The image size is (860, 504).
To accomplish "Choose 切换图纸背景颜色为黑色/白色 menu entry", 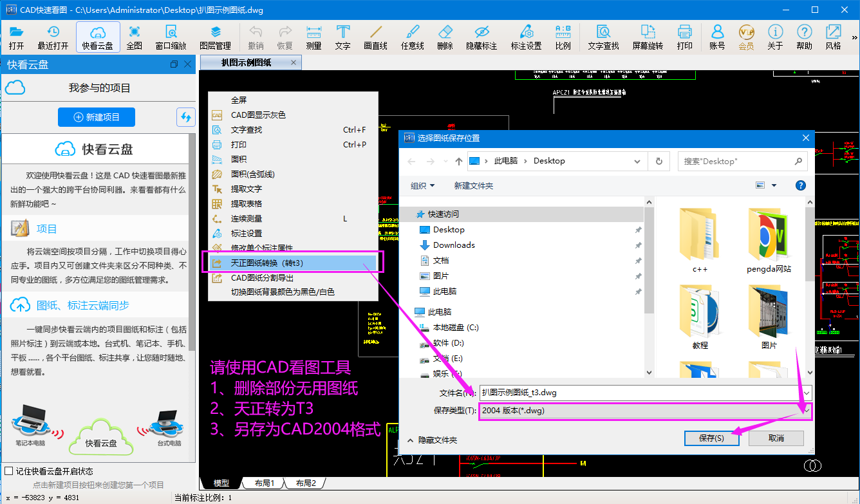I will pos(293,292).
